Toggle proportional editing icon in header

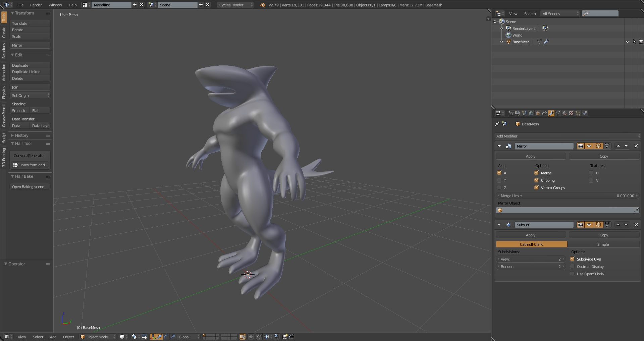click(x=251, y=337)
